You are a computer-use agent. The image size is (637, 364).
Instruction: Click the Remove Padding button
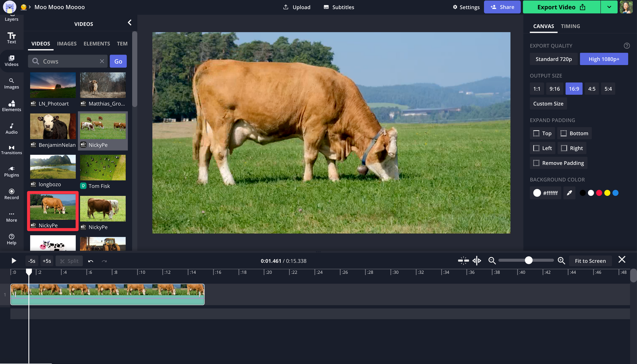tap(559, 163)
